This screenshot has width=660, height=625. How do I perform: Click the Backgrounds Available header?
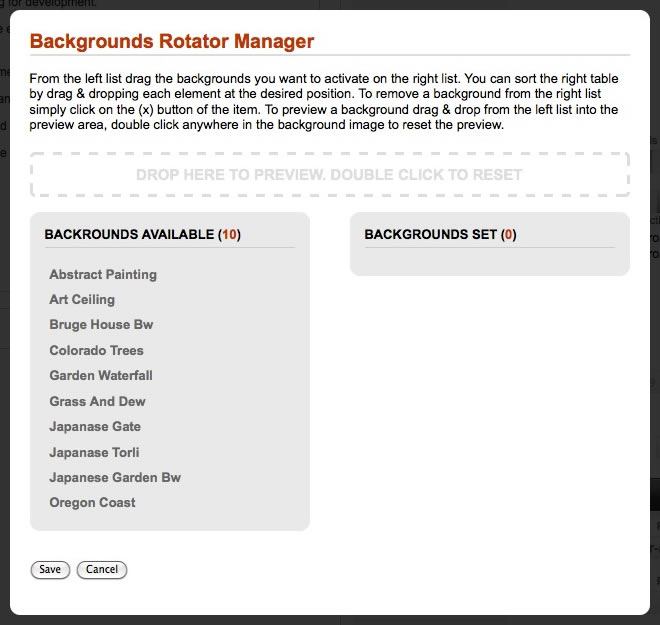129,235
